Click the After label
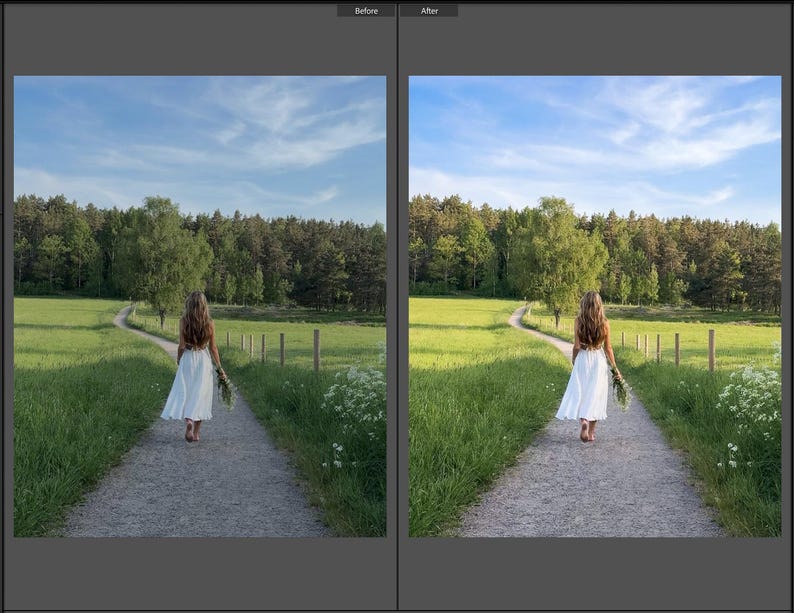 coord(429,11)
